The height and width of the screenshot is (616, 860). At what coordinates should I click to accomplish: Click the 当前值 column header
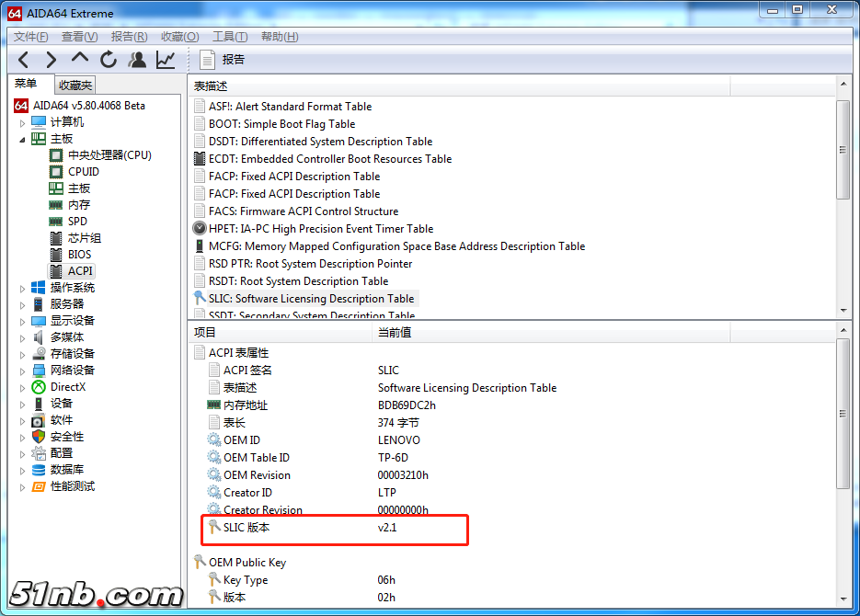[x=395, y=332]
